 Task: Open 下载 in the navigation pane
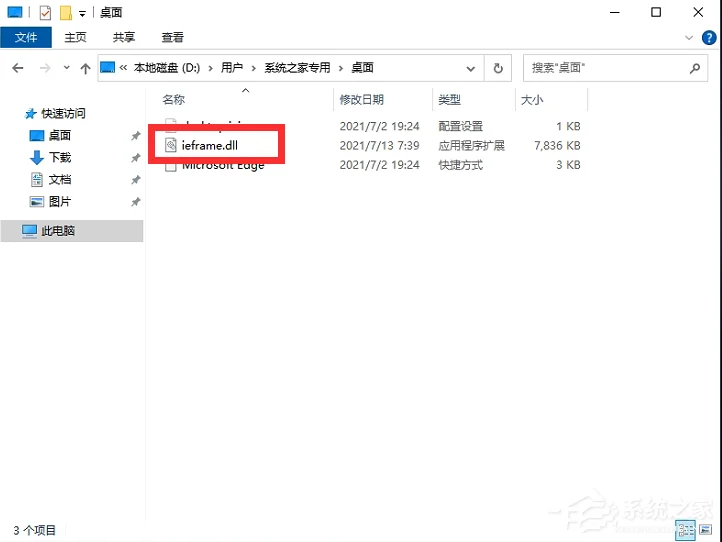[x=60, y=157]
